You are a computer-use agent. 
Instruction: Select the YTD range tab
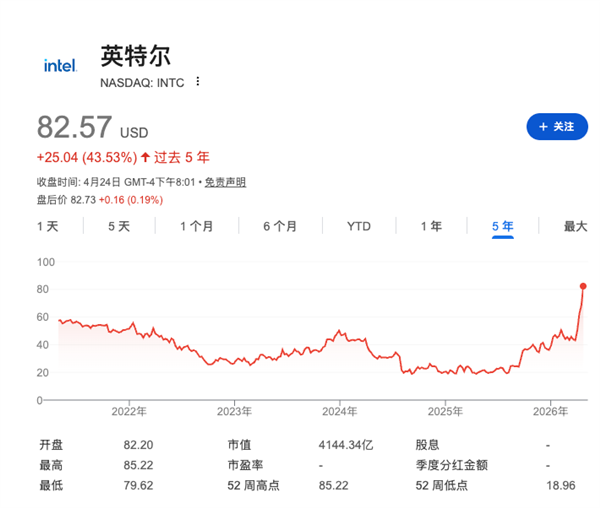[x=358, y=227]
